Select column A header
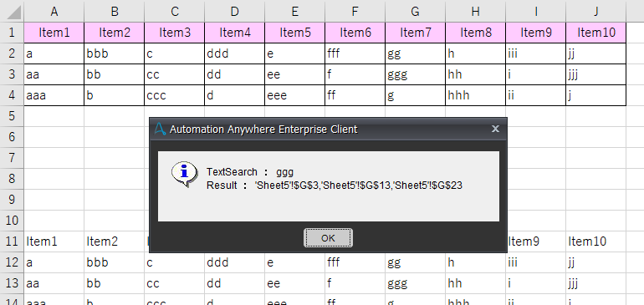 coord(54,12)
